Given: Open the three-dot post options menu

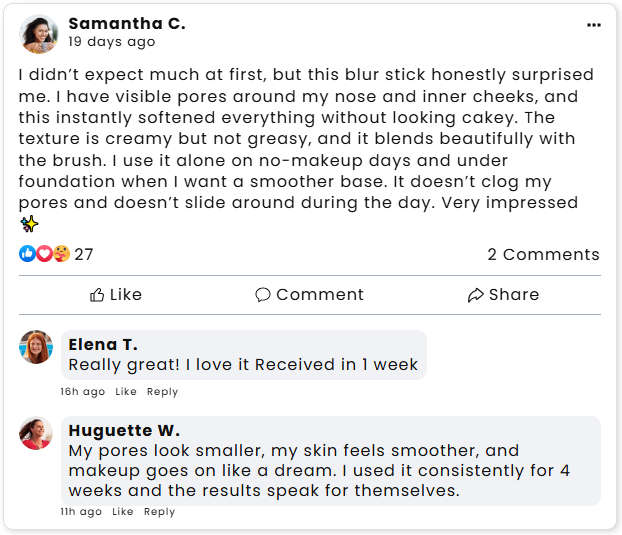Looking at the screenshot, I should click(594, 25).
